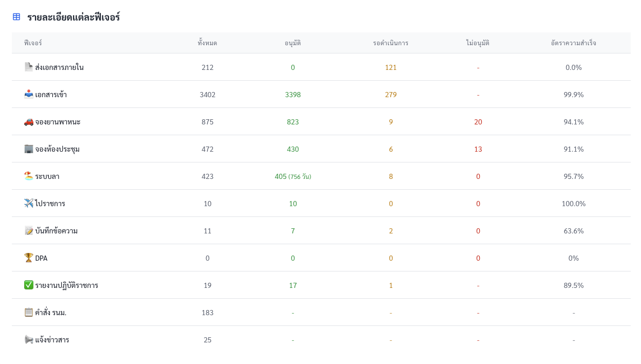
Task: Click the trophy icon for DPA
Action: tap(29, 258)
